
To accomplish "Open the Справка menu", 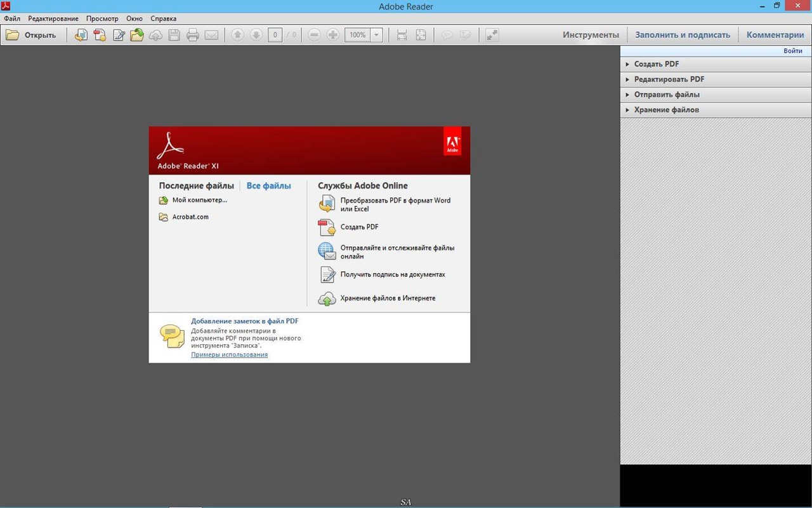I will pos(163,18).
